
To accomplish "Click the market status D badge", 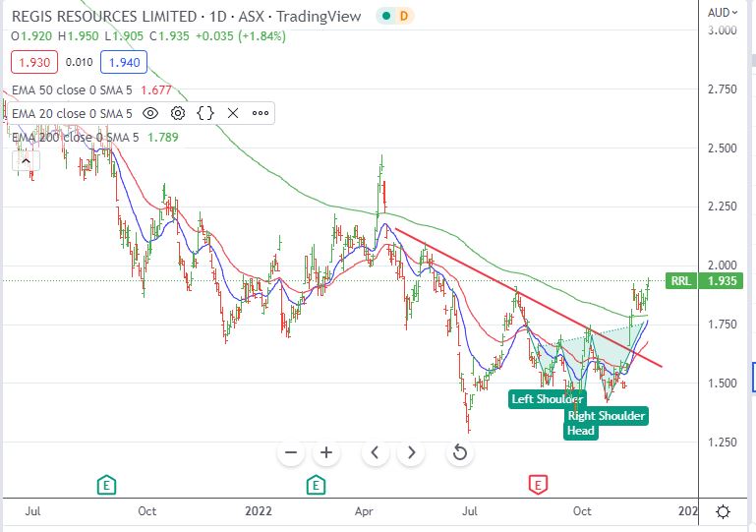I will point(404,17).
